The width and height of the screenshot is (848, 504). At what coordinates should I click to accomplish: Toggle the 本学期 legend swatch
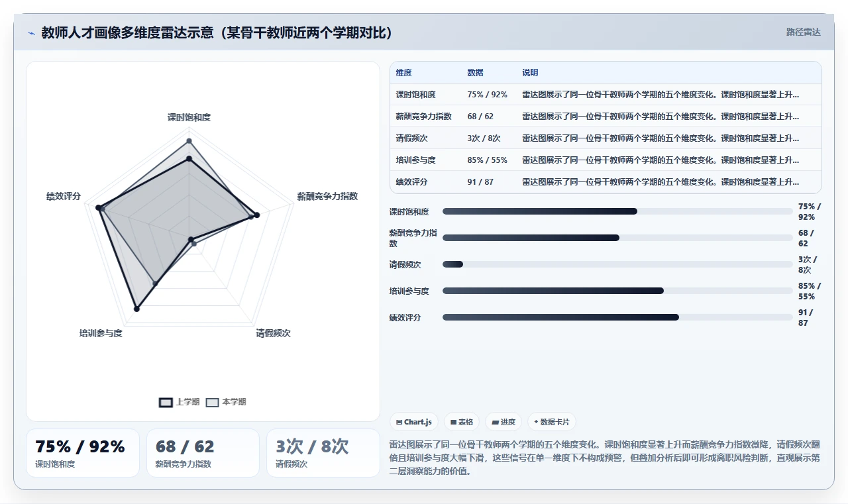coord(212,403)
